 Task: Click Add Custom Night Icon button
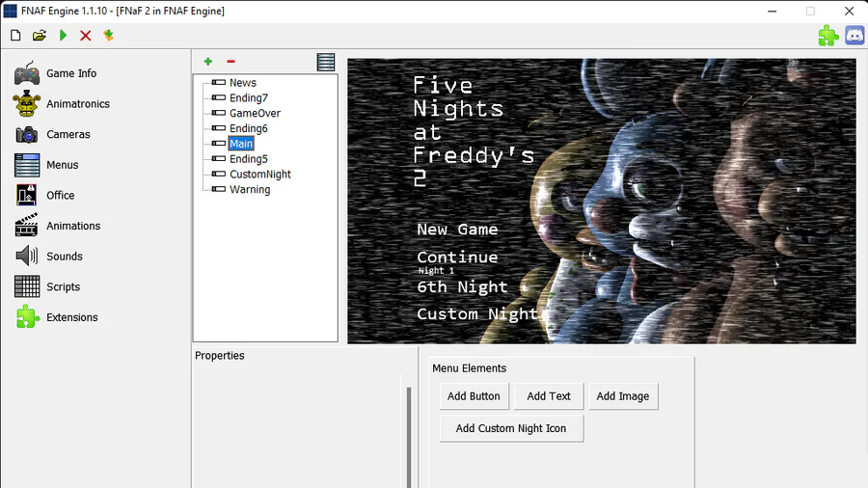click(511, 428)
